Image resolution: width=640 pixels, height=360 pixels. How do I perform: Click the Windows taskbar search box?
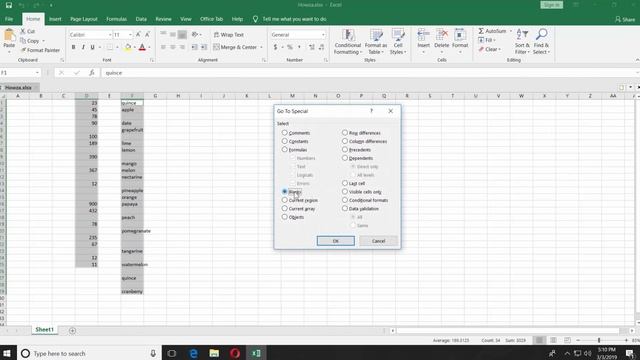[89, 353]
